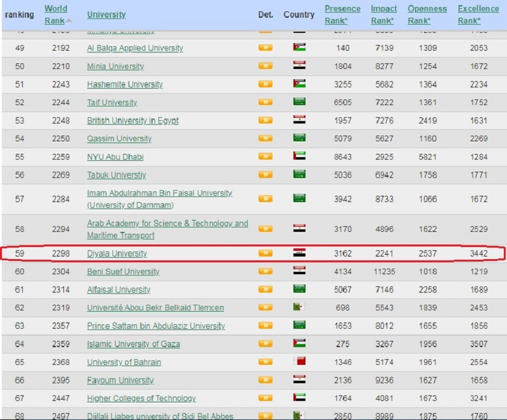
Task: Click the flag for Islamic University of Gaza
Action: [299, 343]
